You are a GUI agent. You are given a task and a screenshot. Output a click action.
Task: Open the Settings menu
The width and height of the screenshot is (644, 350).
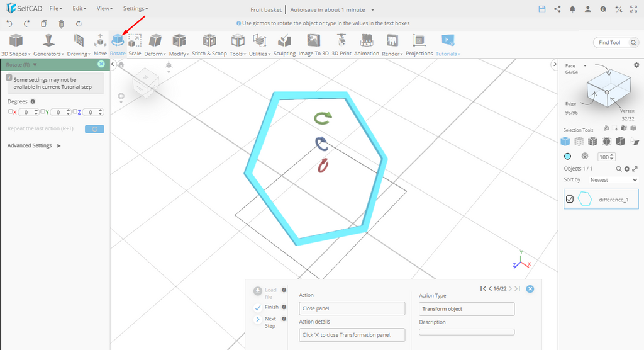pyautogui.click(x=135, y=9)
